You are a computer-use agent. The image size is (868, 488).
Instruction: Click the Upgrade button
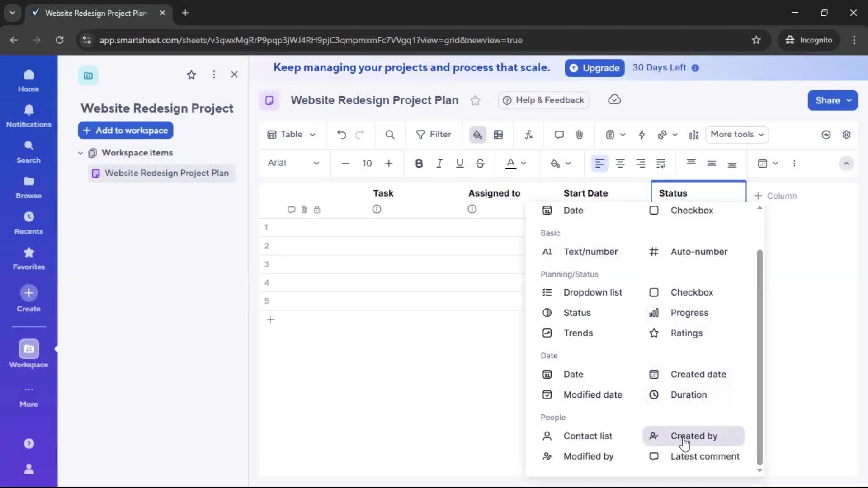594,68
